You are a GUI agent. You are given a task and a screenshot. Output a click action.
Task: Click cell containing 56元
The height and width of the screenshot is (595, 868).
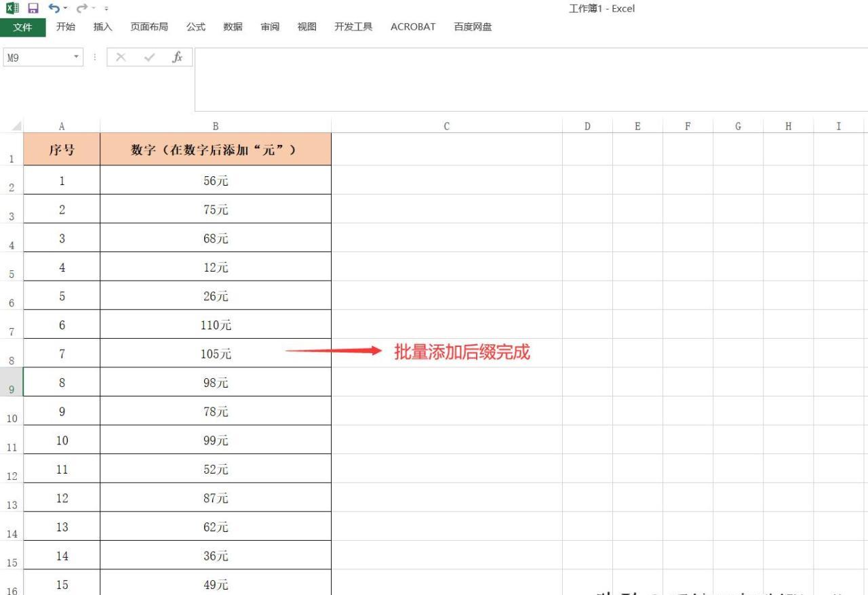pyautogui.click(x=216, y=180)
